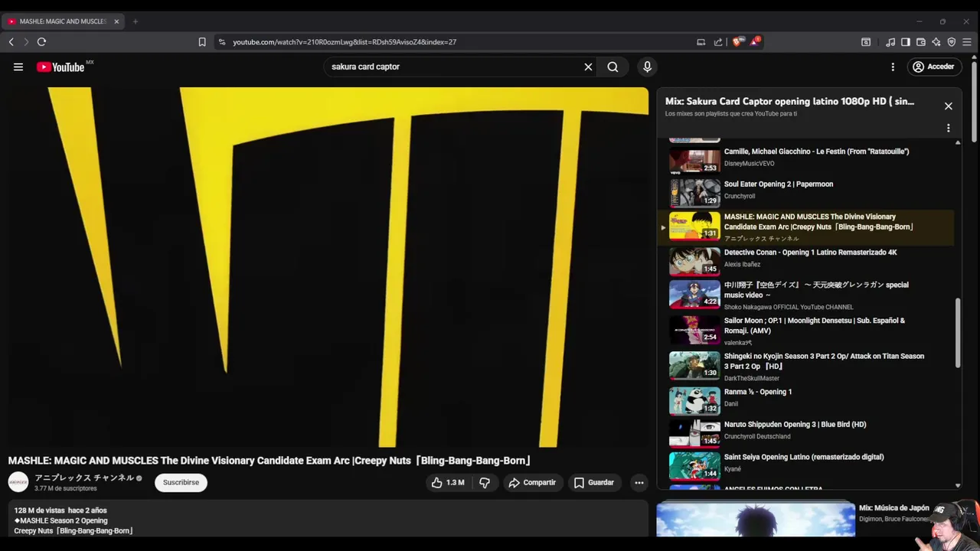Run search with the magnifier button
Image resolution: width=980 pixels, height=551 pixels.
(x=612, y=67)
